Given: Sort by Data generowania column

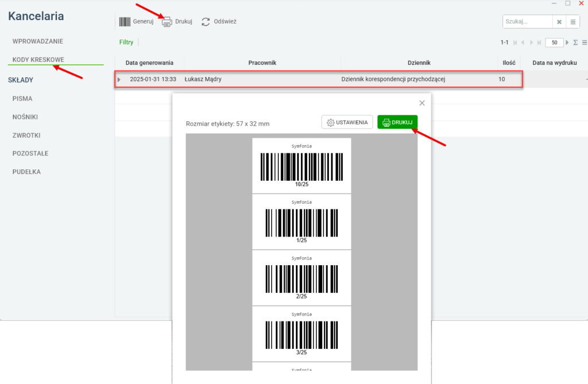Looking at the screenshot, I should pos(149,63).
